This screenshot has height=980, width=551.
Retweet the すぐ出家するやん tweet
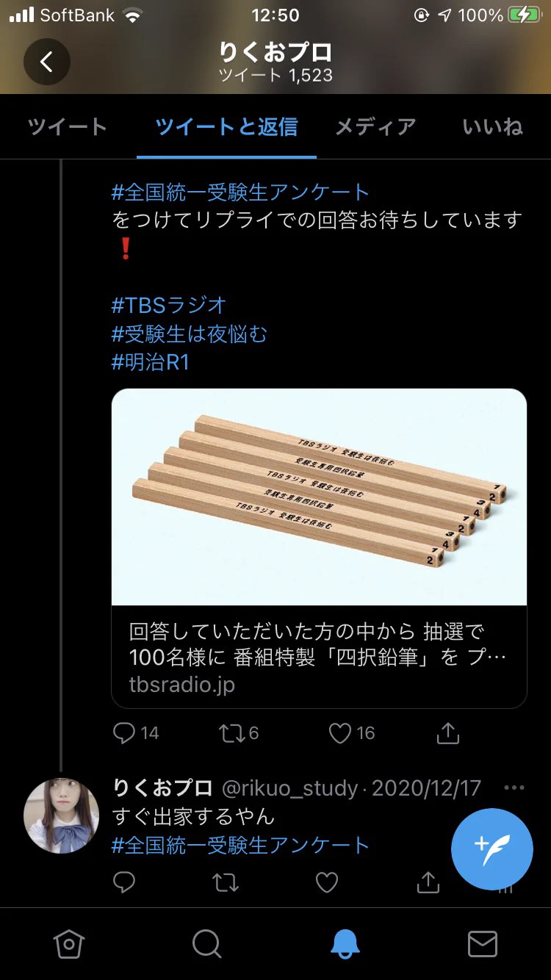click(226, 882)
